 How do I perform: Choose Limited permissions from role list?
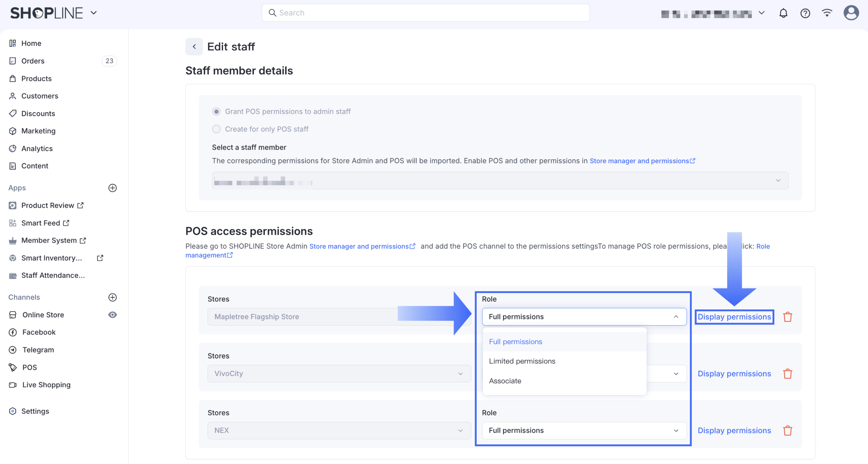coord(522,361)
